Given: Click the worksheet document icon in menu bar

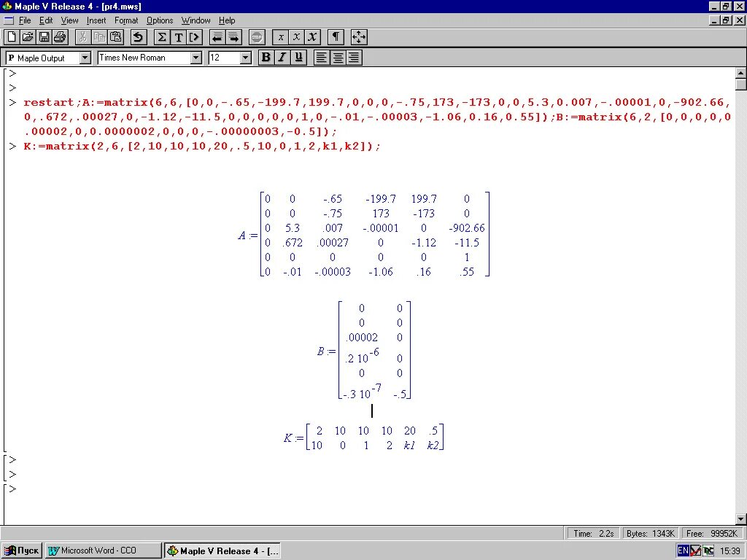Looking at the screenshot, I should (9, 20).
